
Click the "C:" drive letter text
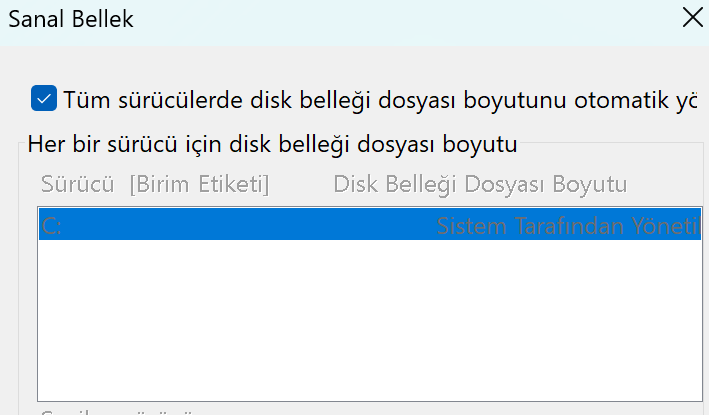click(52, 227)
